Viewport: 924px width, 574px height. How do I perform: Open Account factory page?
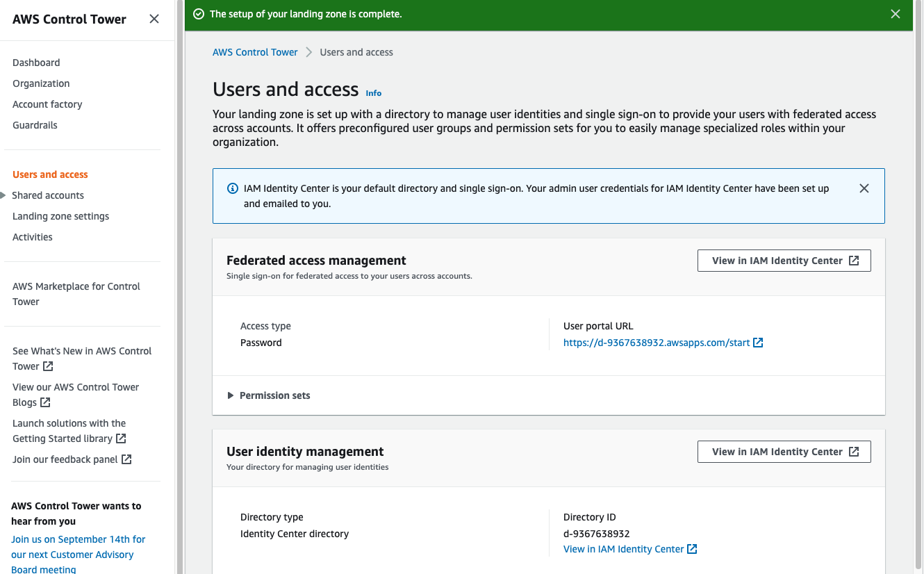(x=47, y=104)
